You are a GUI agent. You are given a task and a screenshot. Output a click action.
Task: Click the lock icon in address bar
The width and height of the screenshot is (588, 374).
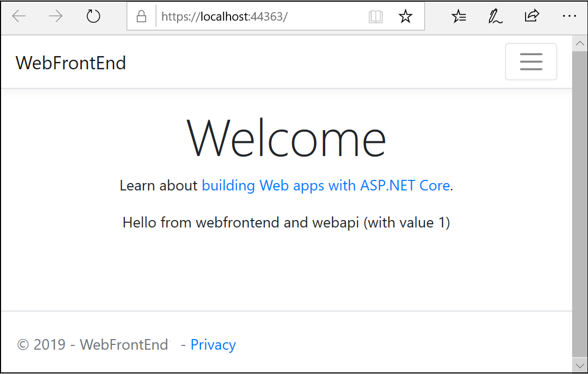(x=141, y=16)
